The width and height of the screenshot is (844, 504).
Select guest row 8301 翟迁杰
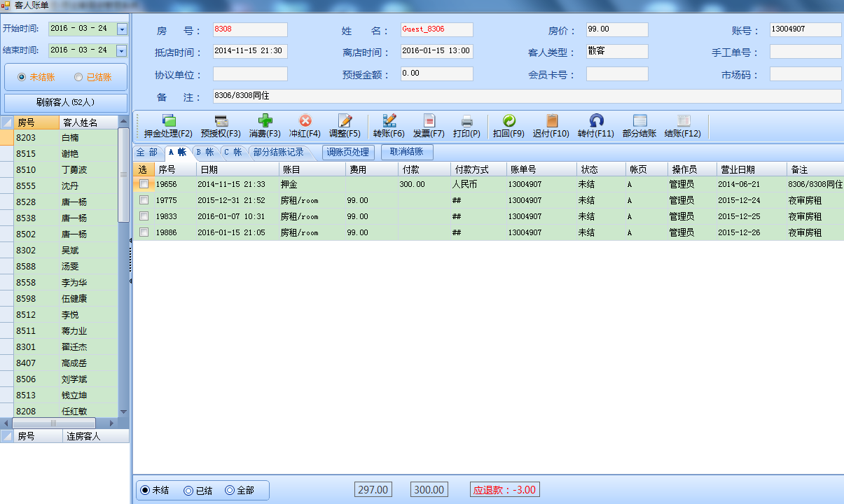(66, 346)
